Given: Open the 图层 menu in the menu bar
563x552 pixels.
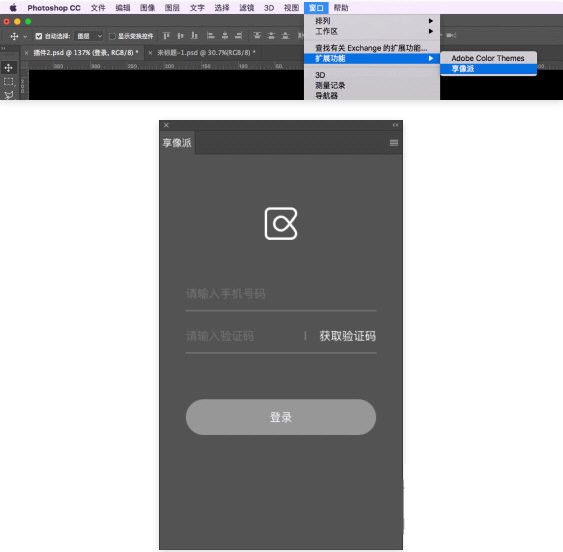Looking at the screenshot, I should click(172, 8).
